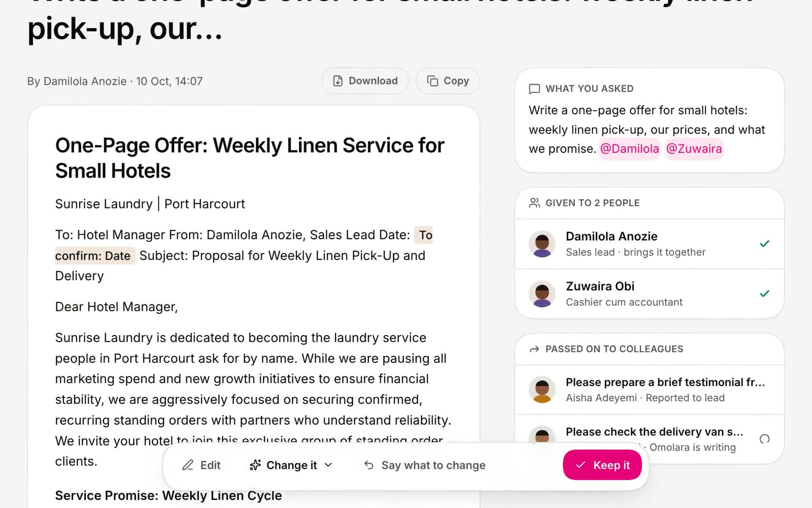Click the pencil Edit icon
Screen dimensions: 812x508
tap(188, 465)
